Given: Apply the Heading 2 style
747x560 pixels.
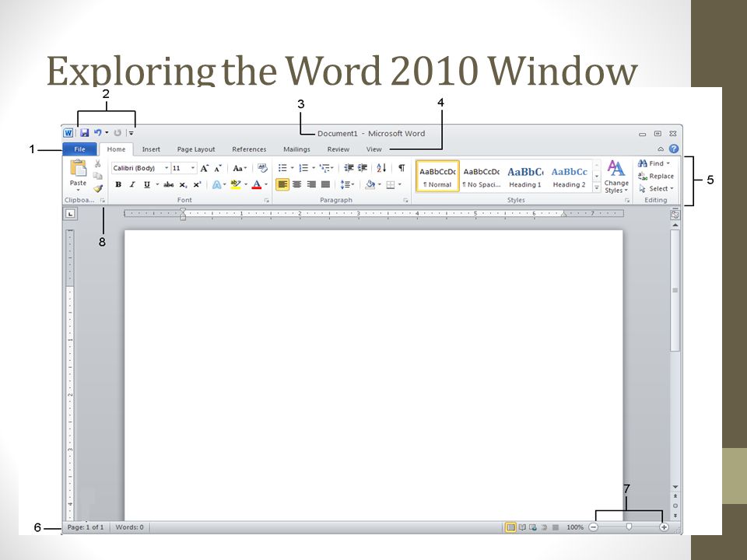Looking at the screenshot, I should tap(570, 177).
